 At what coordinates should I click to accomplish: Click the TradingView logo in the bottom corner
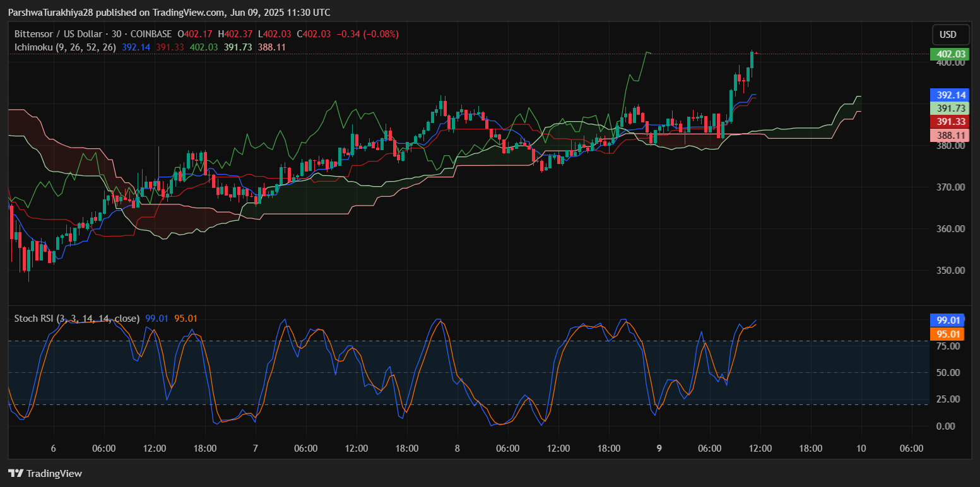[45, 473]
